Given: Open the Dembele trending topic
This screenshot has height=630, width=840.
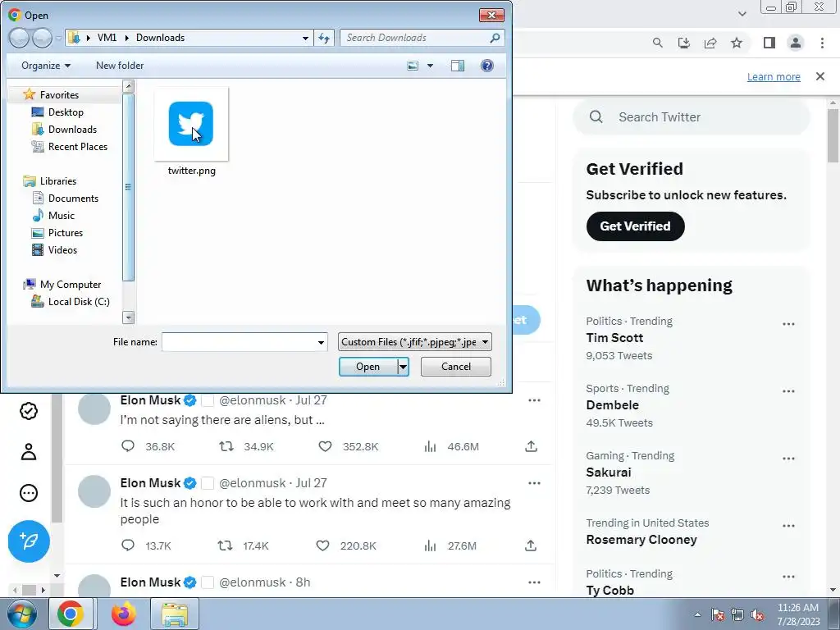Looking at the screenshot, I should [x=612, y=405].
